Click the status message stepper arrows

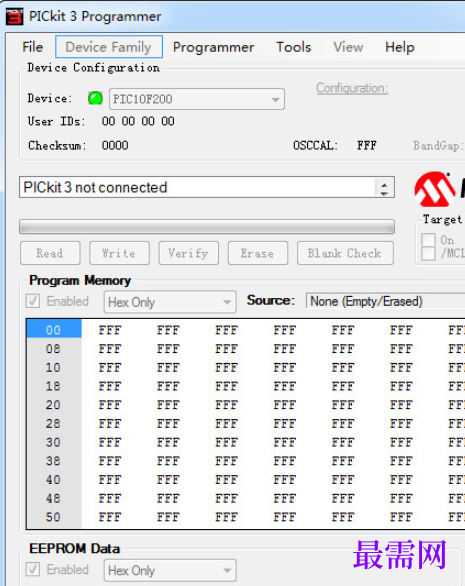[x=384, y=188]
